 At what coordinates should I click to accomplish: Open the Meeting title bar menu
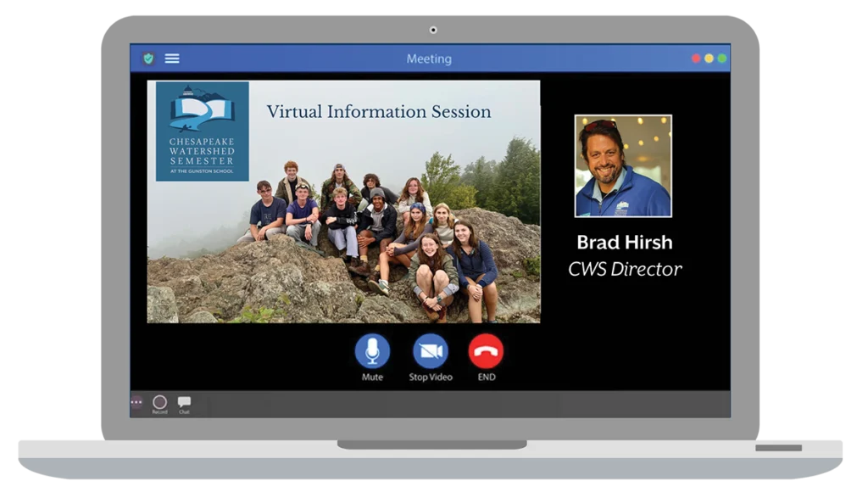point(430,58)
